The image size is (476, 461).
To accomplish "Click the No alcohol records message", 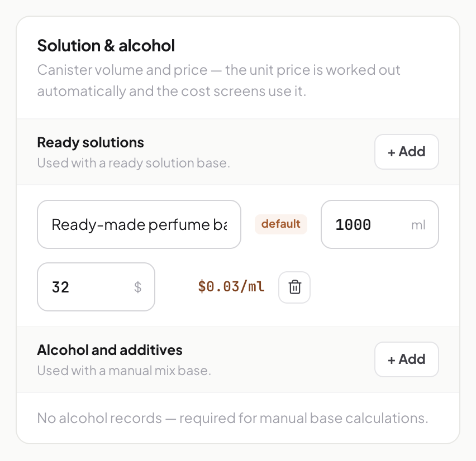I will 232,418.
